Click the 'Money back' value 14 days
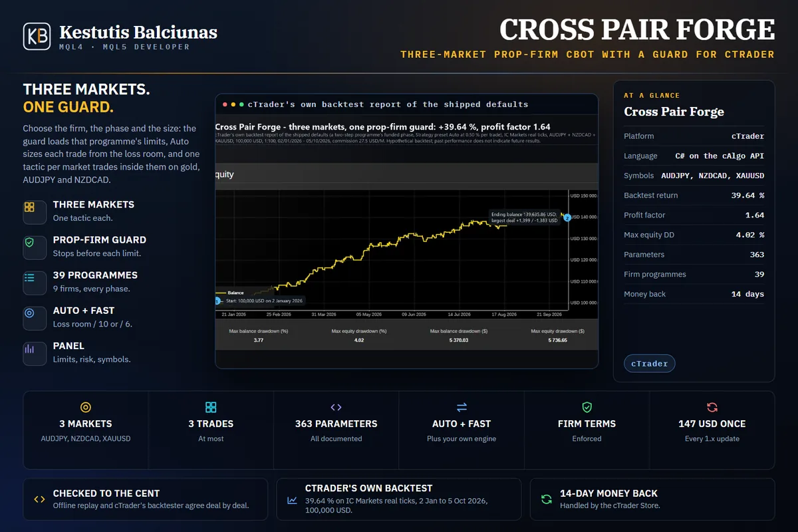This screenshot has height=532, width=798. 747,294
